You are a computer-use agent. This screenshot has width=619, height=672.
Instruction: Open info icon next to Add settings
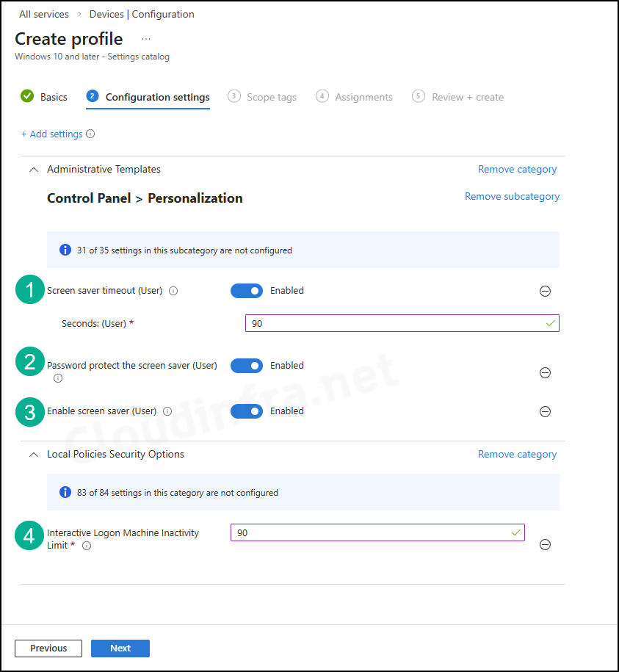pos(90,134)
